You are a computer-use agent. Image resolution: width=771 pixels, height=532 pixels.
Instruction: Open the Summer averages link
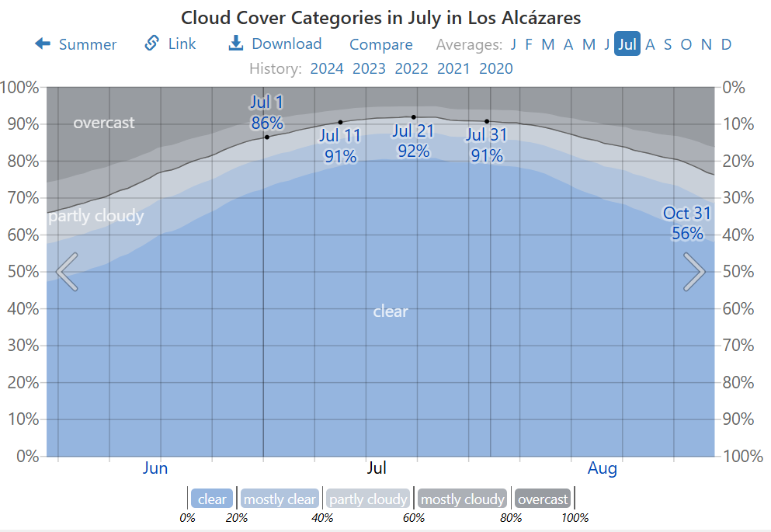click(x=88, y=44)
